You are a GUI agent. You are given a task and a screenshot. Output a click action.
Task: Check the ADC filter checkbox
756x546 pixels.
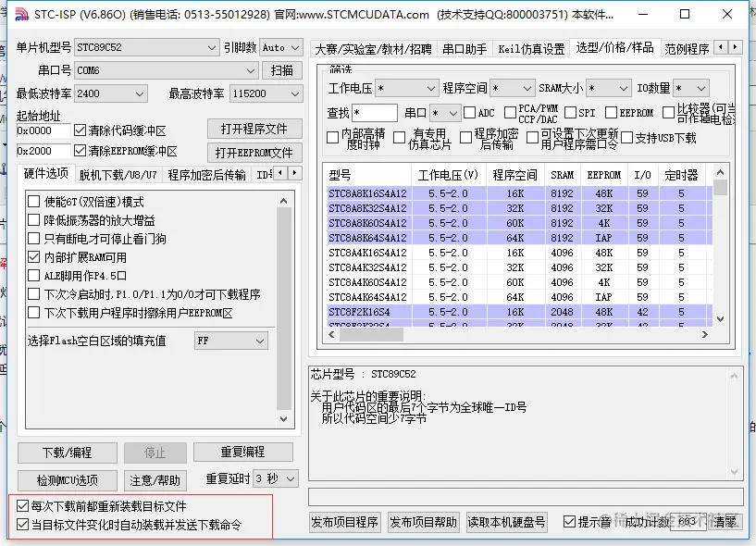point(469,113)
